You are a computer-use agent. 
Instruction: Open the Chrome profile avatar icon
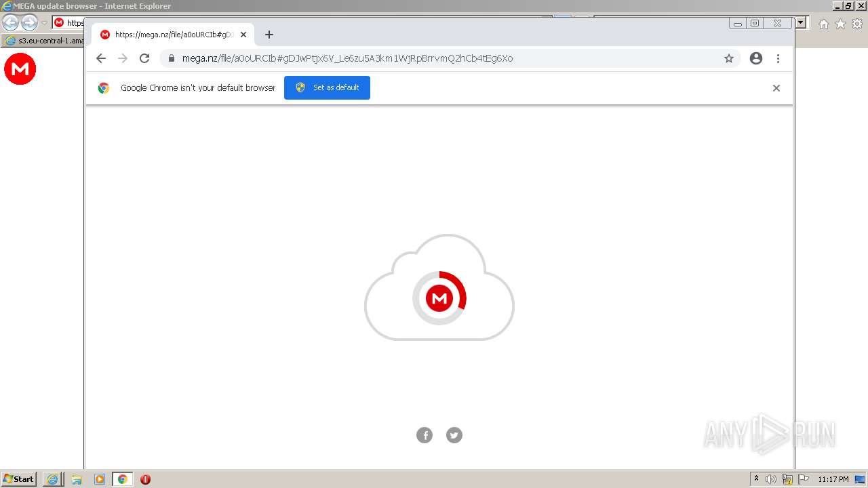pos(756,58)
